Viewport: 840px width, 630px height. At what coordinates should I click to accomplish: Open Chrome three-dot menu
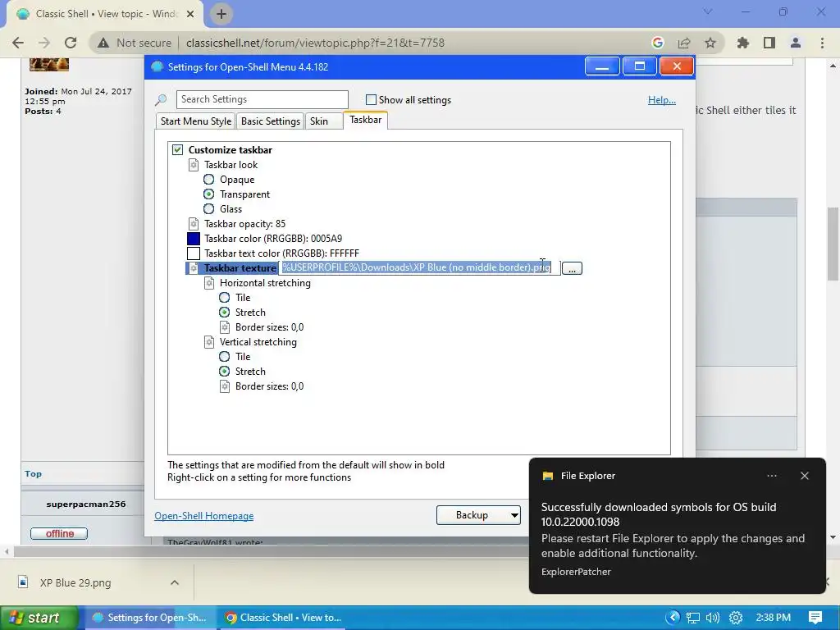(x=822, y=43)
